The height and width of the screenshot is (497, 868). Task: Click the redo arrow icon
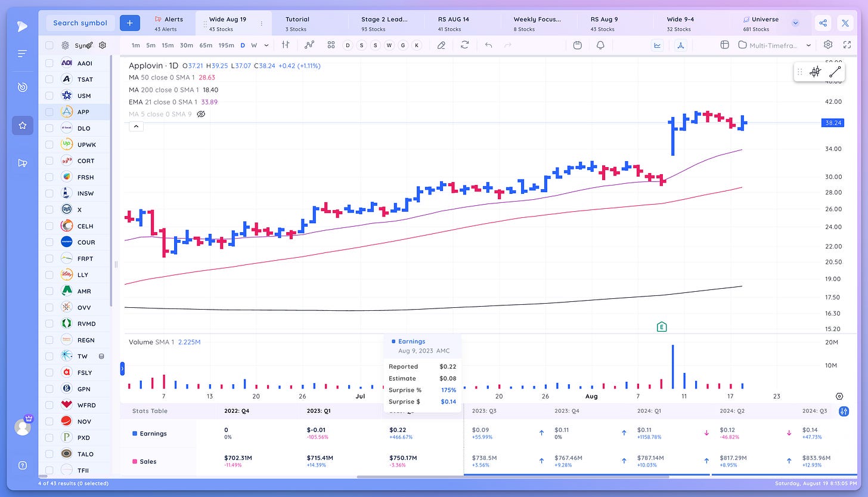tap(508, 45)
